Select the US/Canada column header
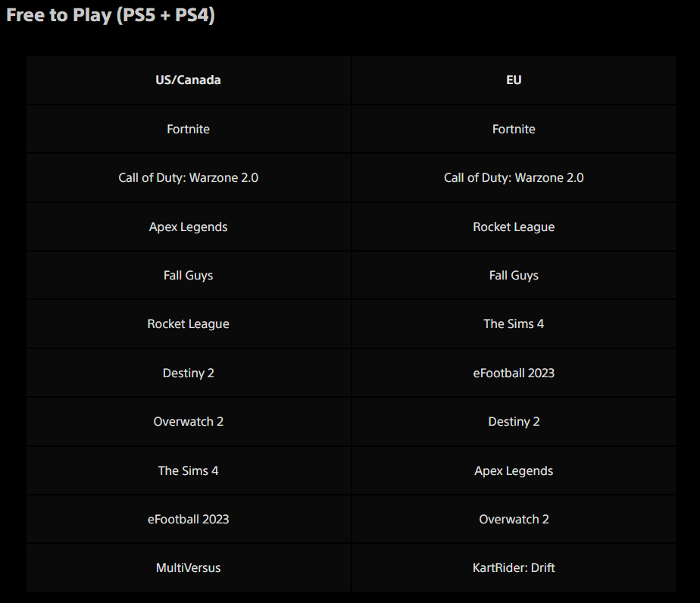This screenshot has height=603, width=700. coord(188,80)
